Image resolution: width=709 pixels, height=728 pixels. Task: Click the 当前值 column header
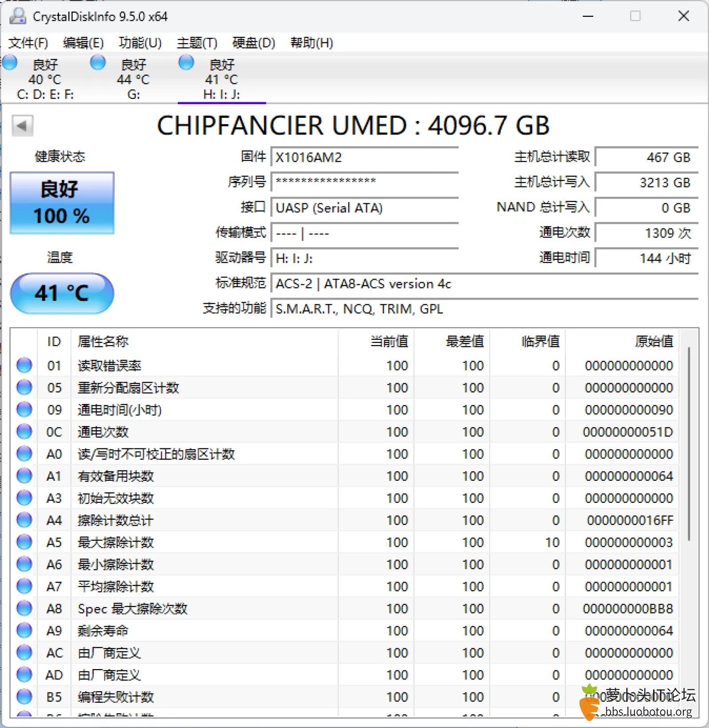[x=376, y=342]
